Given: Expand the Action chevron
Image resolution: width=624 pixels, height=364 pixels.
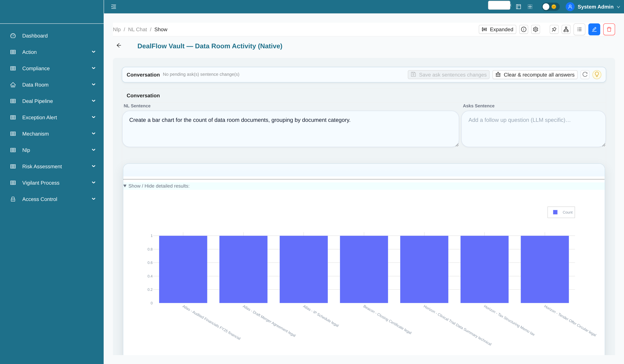Looking at the screenshot, I should 94,52.
